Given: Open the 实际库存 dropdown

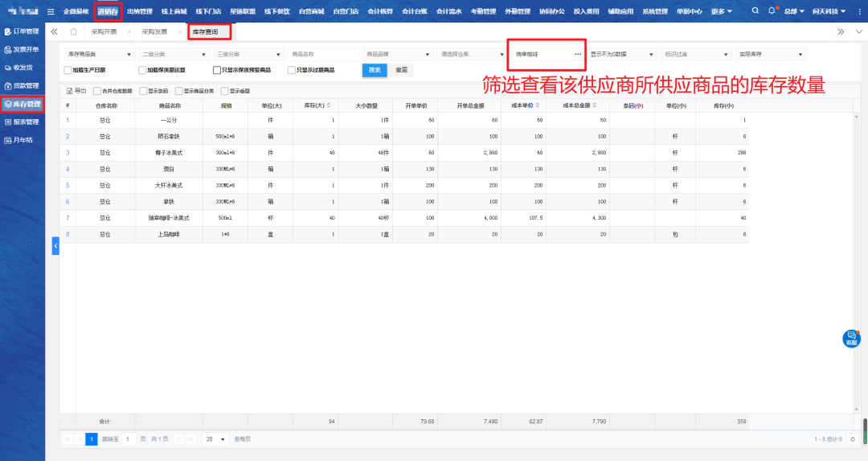Looking at the screenshot, I should coord(770,54).
